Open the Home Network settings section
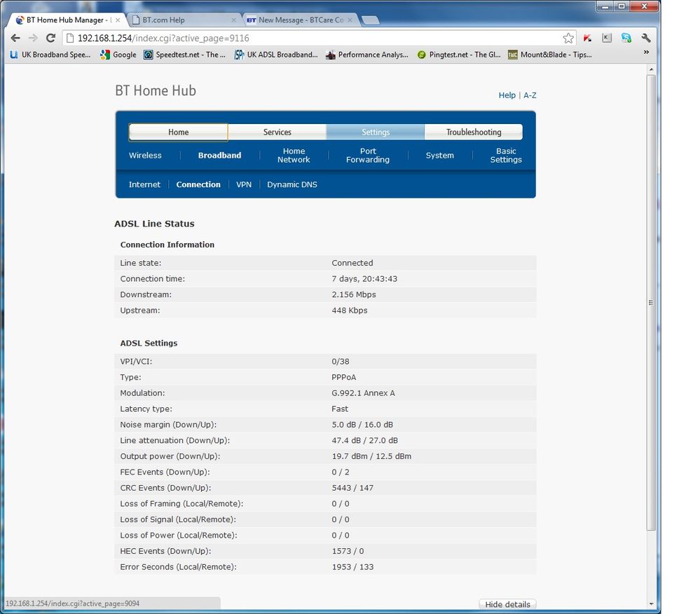This screenshot has width=700, height=614. coord(294,156)
